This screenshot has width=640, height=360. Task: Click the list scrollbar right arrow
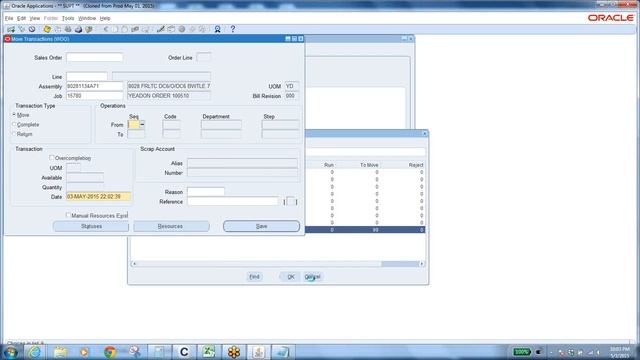click(422, 264)
